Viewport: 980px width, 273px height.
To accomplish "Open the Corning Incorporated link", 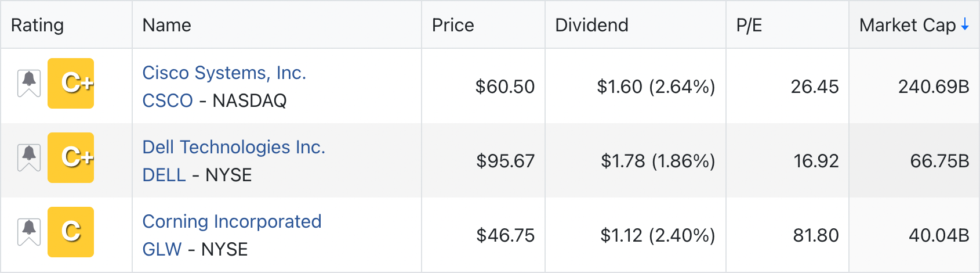I will (232, 221).
